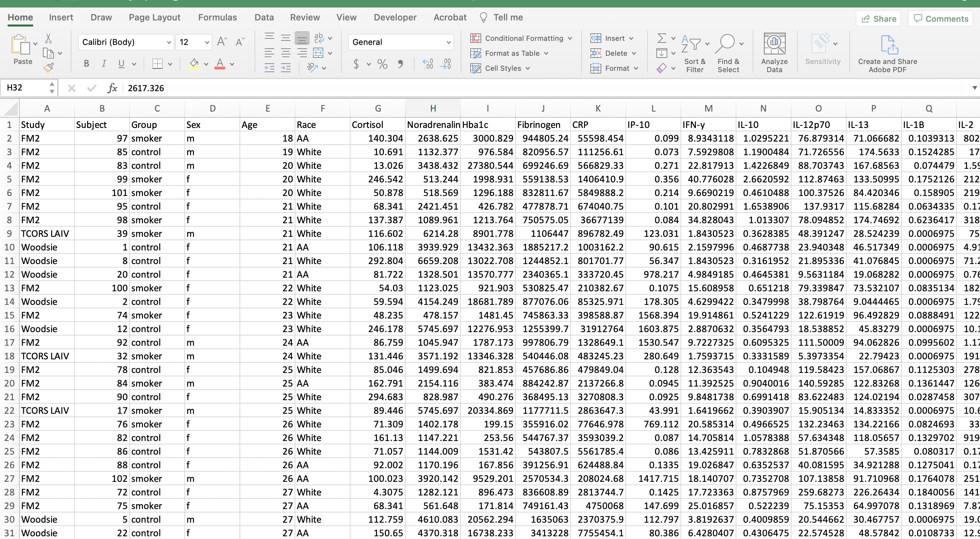The width and height of the screenshot is (980, 539).
Task: Click Wrap Text icon in alignment group
Action: coord(319,38)
